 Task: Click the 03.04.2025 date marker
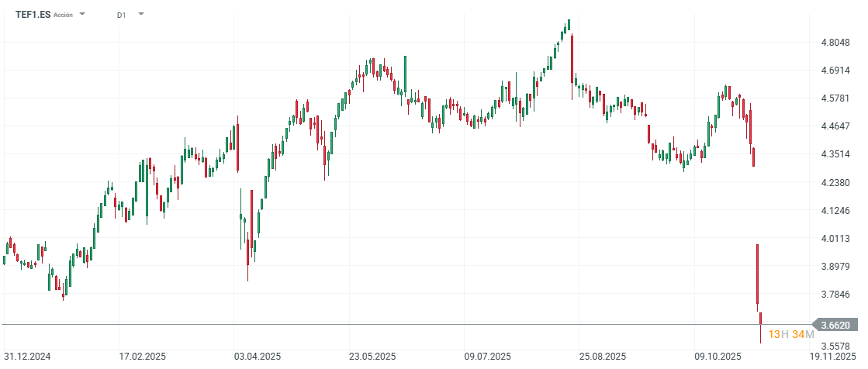tap(257, 357)
